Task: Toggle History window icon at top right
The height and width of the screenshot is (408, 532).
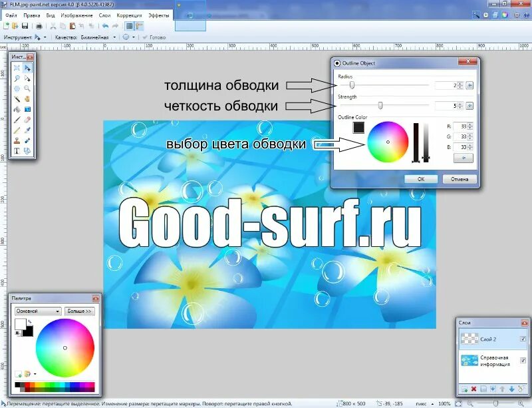Action: [x=486, y=15]
